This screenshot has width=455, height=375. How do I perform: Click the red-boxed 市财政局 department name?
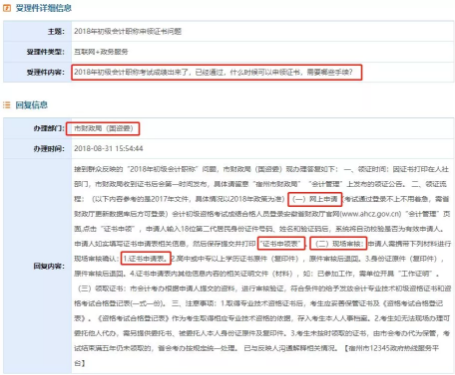pyautogui.click(x=103, y=128)
